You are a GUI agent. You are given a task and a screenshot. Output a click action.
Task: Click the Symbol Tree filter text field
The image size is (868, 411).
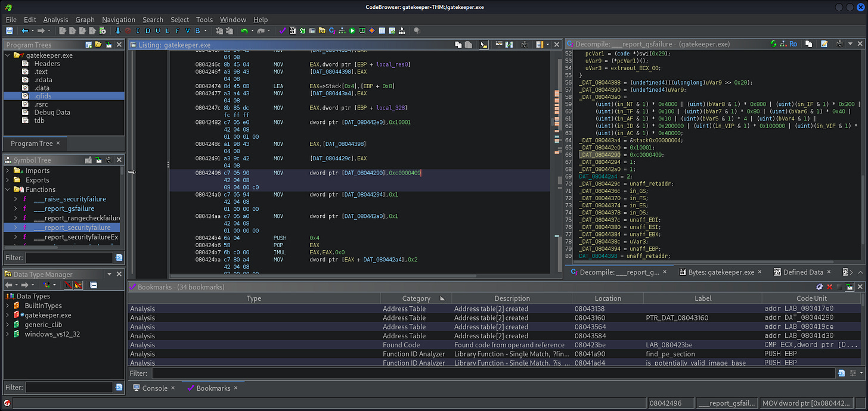69,257
